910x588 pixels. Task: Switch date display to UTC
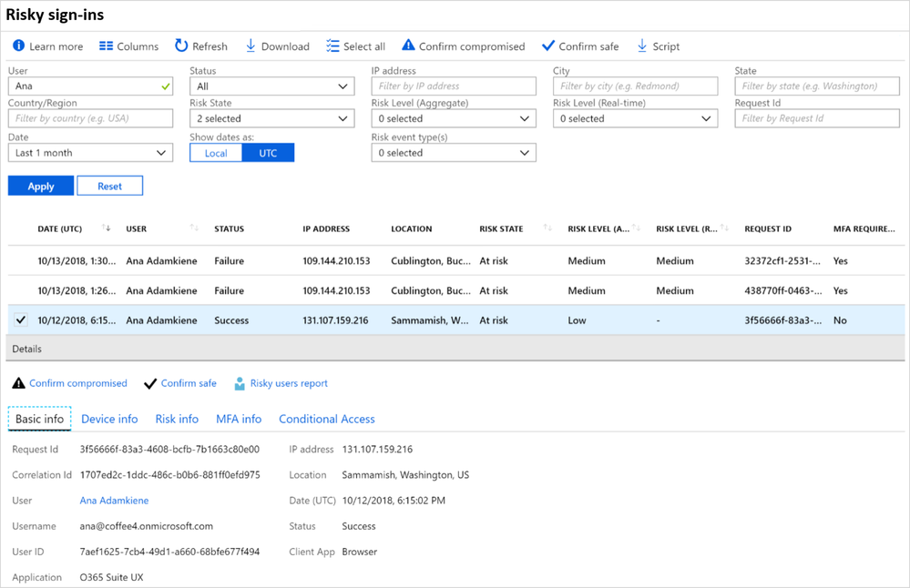coord(268,153)
